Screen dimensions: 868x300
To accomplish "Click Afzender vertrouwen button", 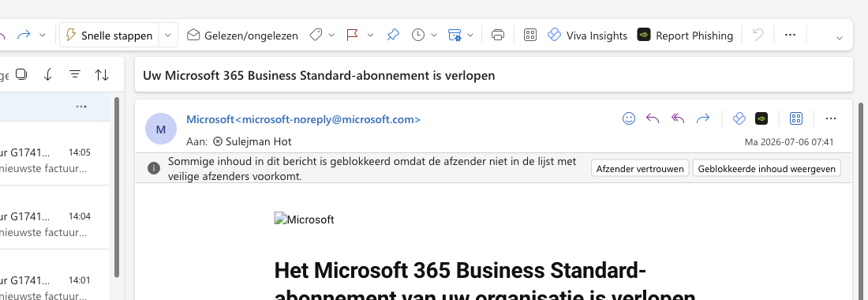I will [x=640, y=169].
